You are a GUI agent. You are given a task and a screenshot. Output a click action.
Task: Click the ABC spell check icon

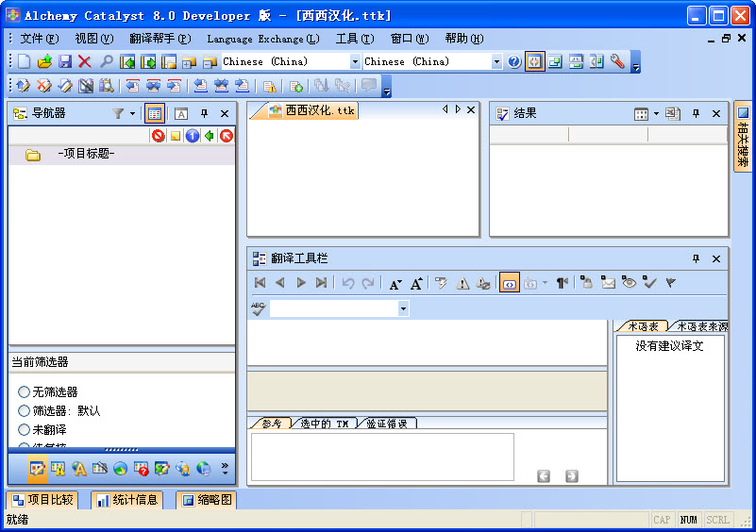click(x=258, y=308)
